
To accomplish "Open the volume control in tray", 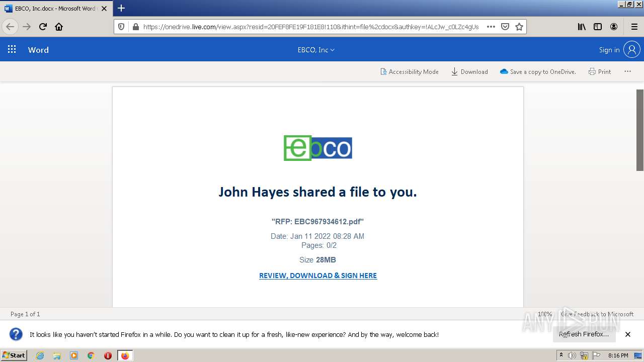I will [572, 355].
